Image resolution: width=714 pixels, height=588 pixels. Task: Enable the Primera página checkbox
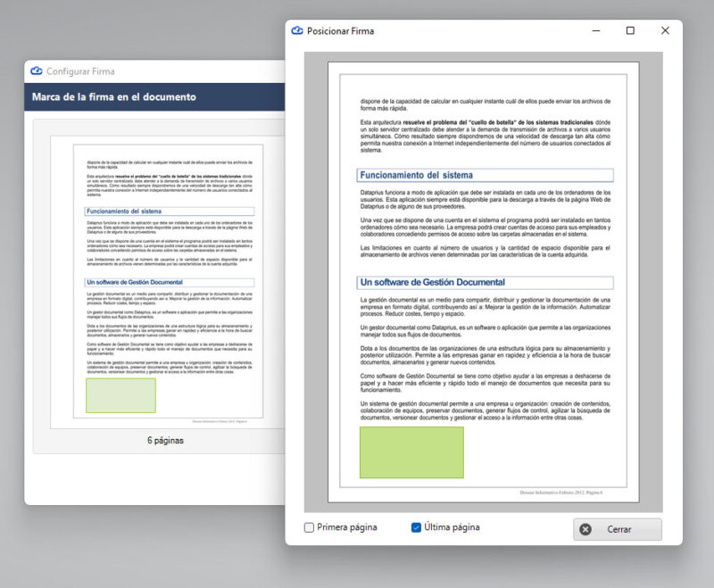tap(309, 527)
